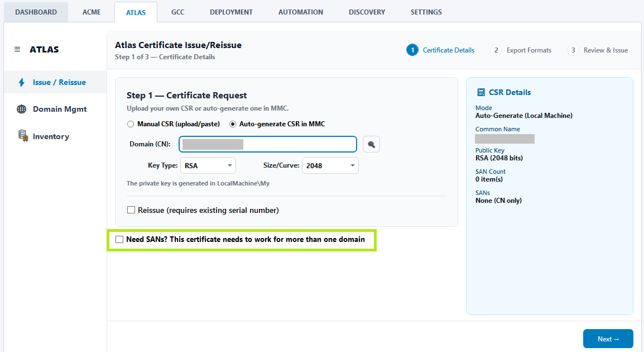Click step 1 circle in wizard

point(412,50)
